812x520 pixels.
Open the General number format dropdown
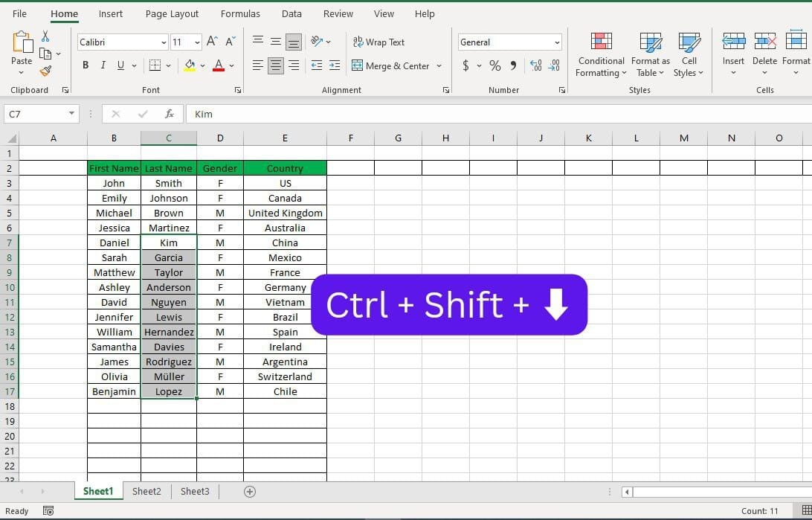557,42
